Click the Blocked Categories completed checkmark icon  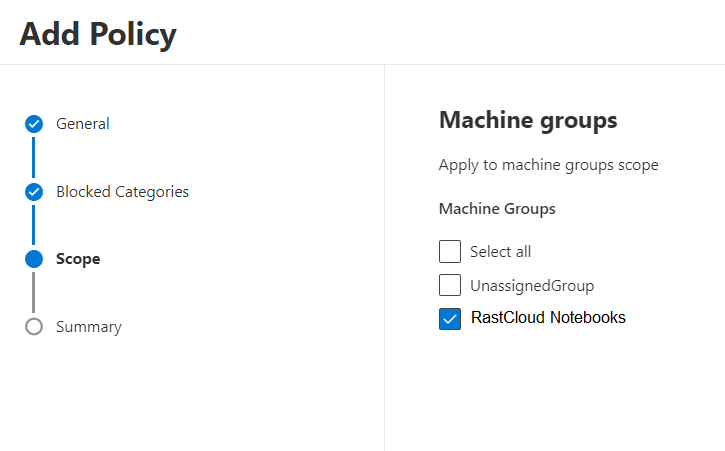click(34, 192)
